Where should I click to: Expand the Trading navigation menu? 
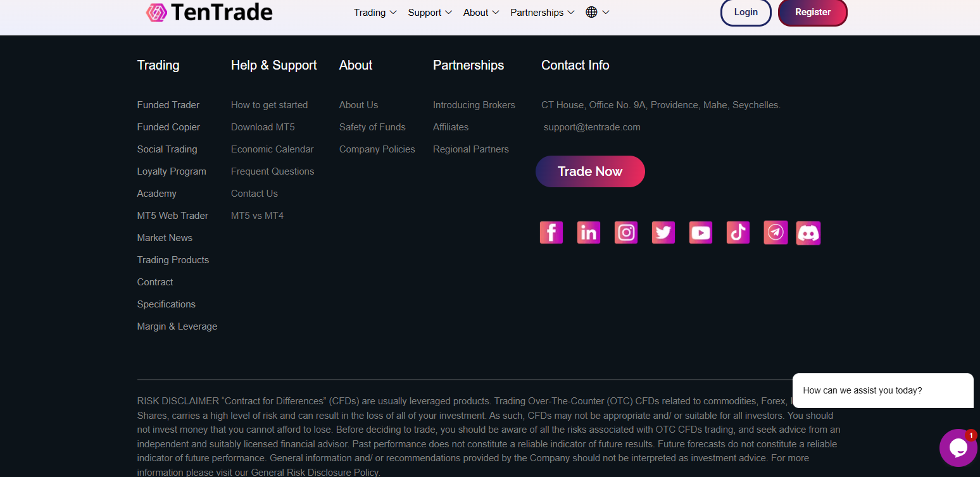375,13
